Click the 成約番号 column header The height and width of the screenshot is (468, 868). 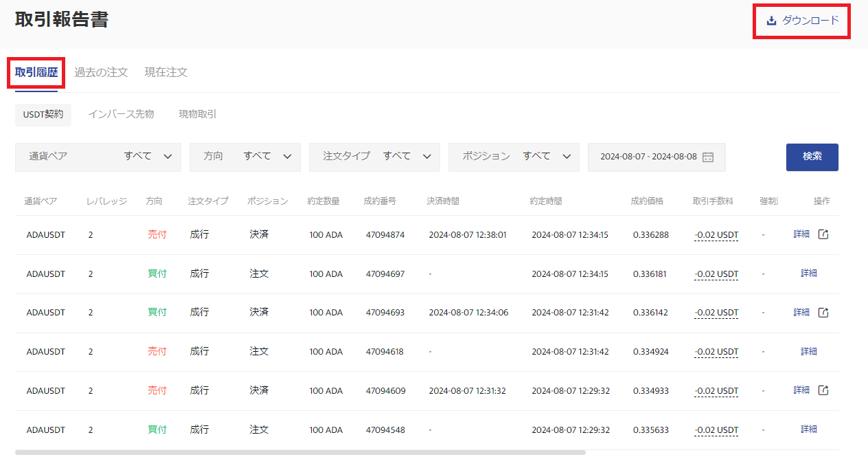pyautogui.click(x=380, y=201)
